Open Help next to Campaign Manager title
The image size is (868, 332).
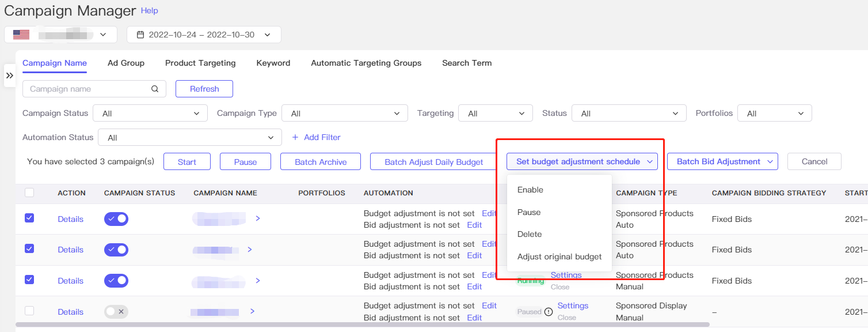(x=149, y=10)
